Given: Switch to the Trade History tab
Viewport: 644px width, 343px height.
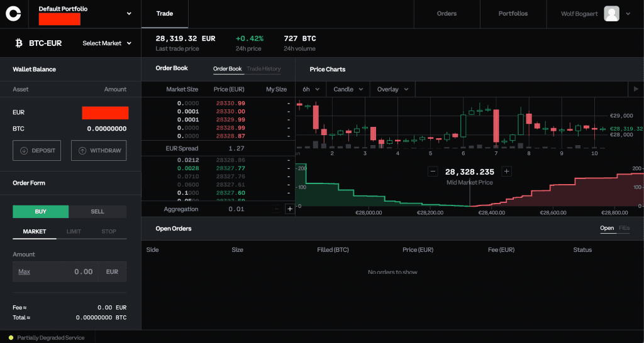Looking at the screenshot, I should pos(264,69).
